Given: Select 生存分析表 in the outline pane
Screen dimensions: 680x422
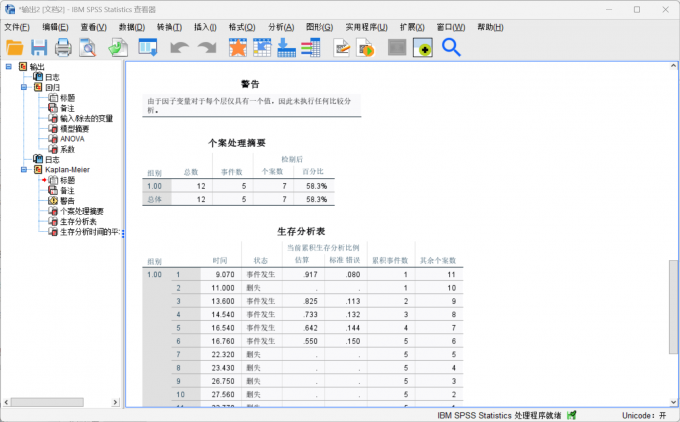Looking at the screenshot, I should 78,222.
